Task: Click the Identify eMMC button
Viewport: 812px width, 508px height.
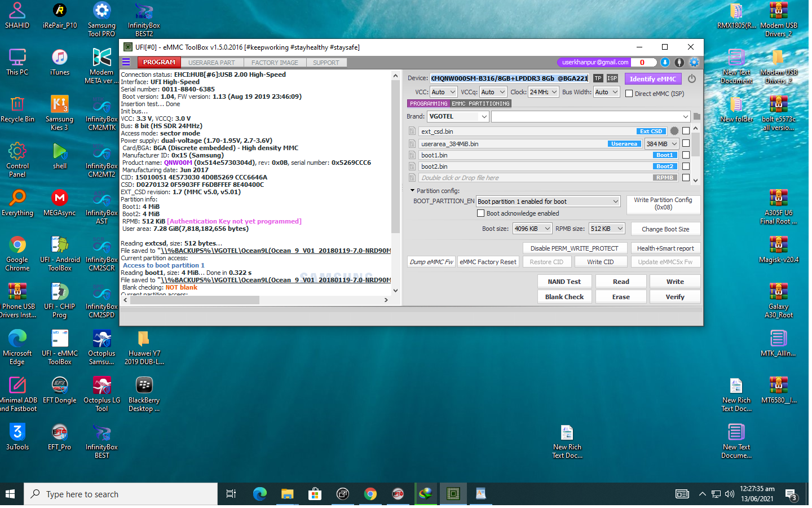Action: pos(653,79)
